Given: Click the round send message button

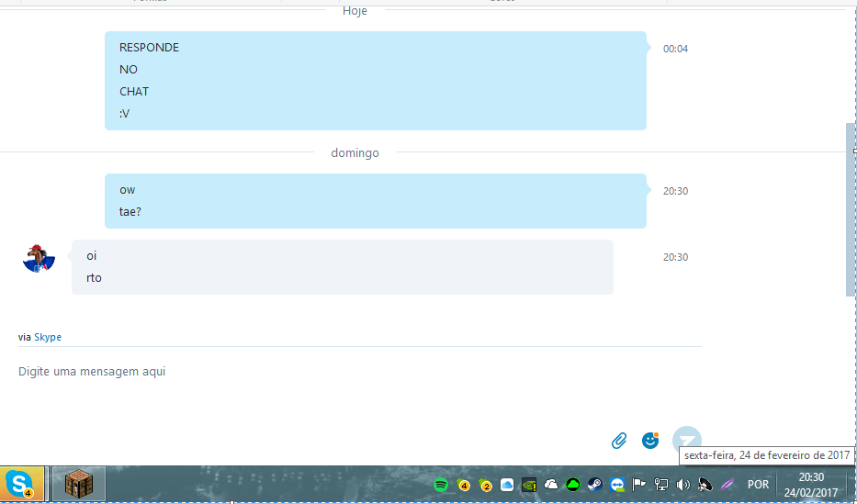Looking at the screenshot, I should [686, 438].
